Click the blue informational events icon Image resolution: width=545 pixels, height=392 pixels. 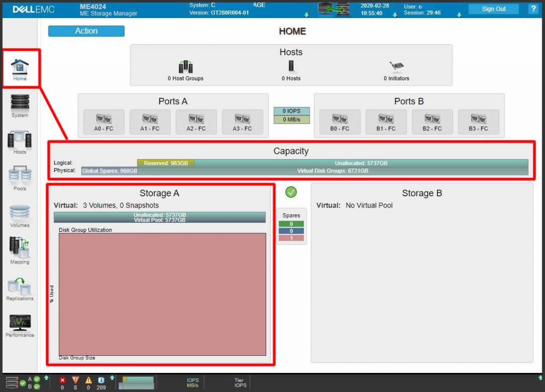click(101, 380)
